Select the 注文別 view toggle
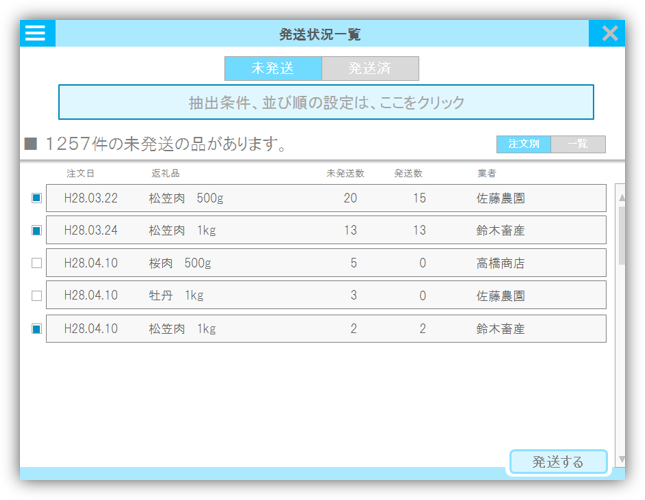Viewport: 645px width, 500px height. (x=523, y=144)
